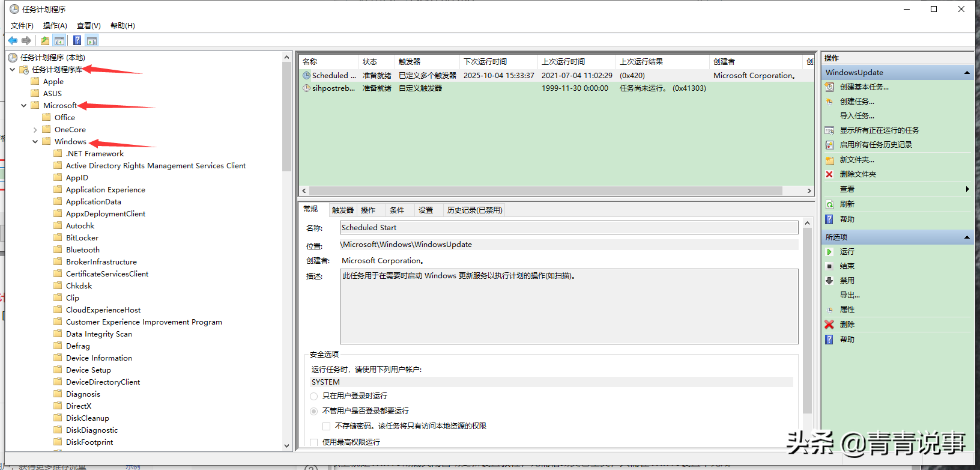Click the green 运行 play icon
Screen dimensions: 980x470
click(x=829, y=252)
